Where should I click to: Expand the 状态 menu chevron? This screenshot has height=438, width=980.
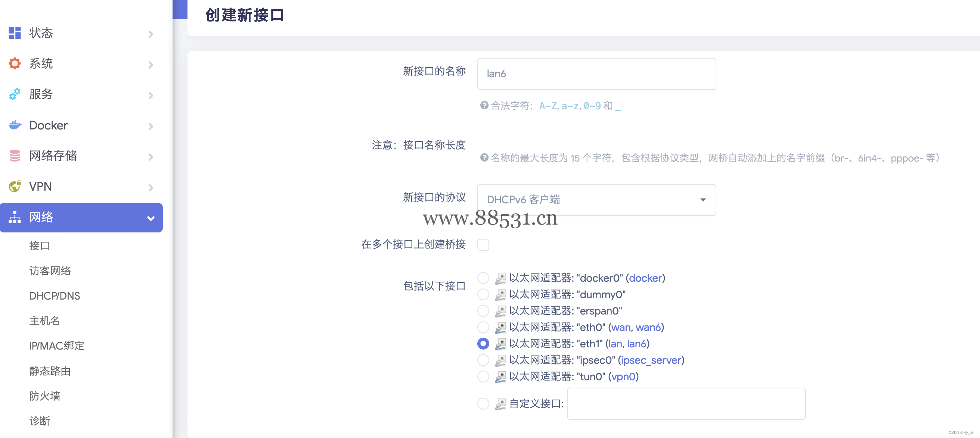[151, 34]
